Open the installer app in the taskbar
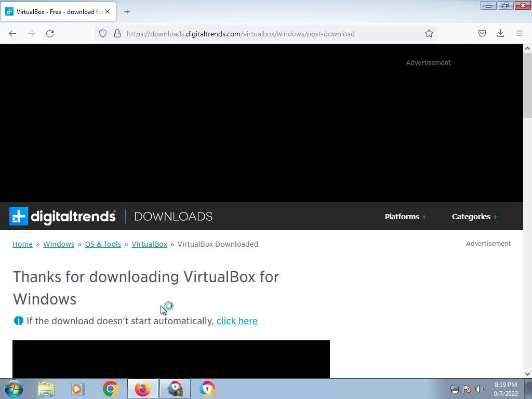 pos(175,389)
